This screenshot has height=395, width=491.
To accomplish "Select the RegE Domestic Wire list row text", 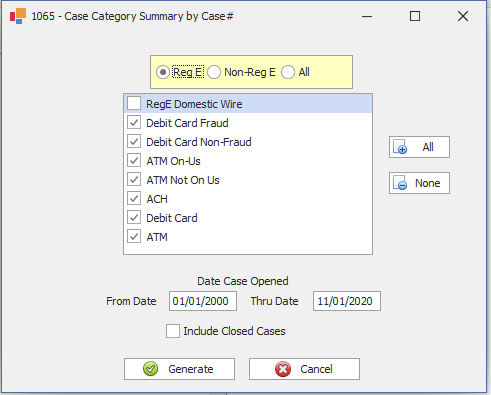I will (194, 104).
